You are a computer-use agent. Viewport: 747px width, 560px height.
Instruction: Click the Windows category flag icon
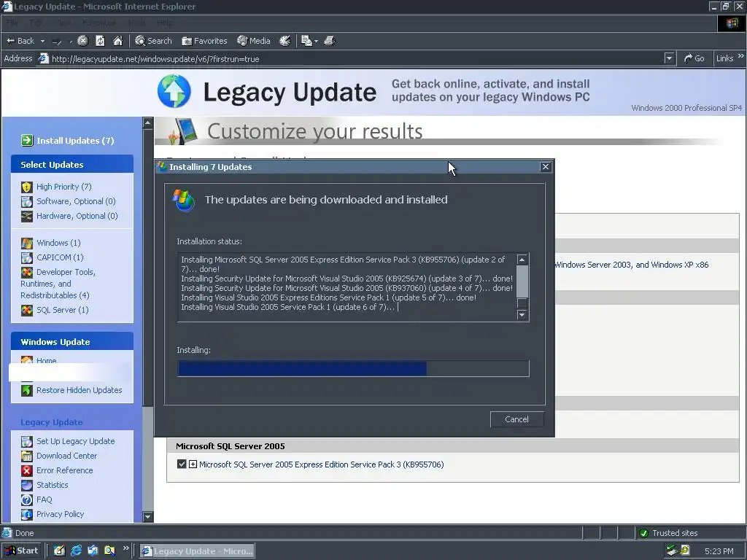[27, 243]
